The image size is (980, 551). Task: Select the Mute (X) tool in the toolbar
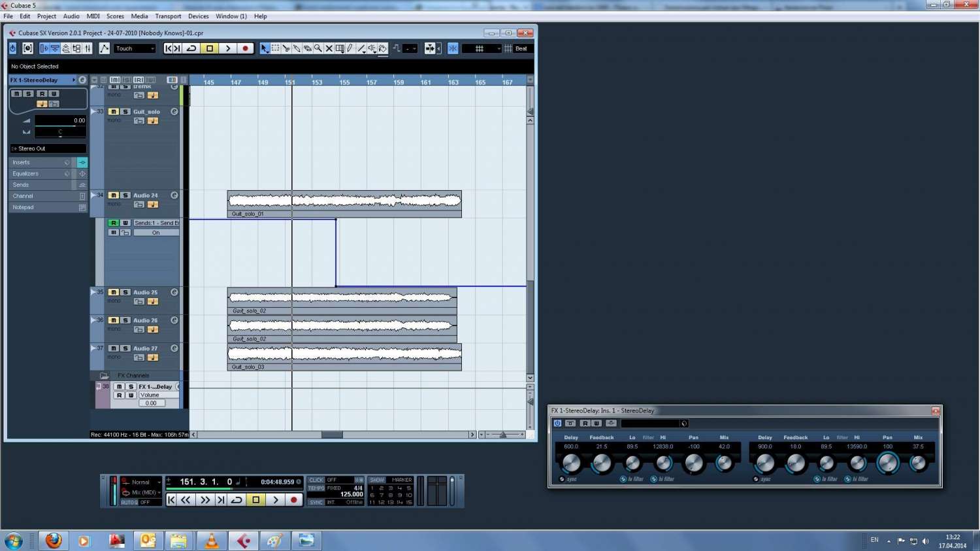click(329, 48)
